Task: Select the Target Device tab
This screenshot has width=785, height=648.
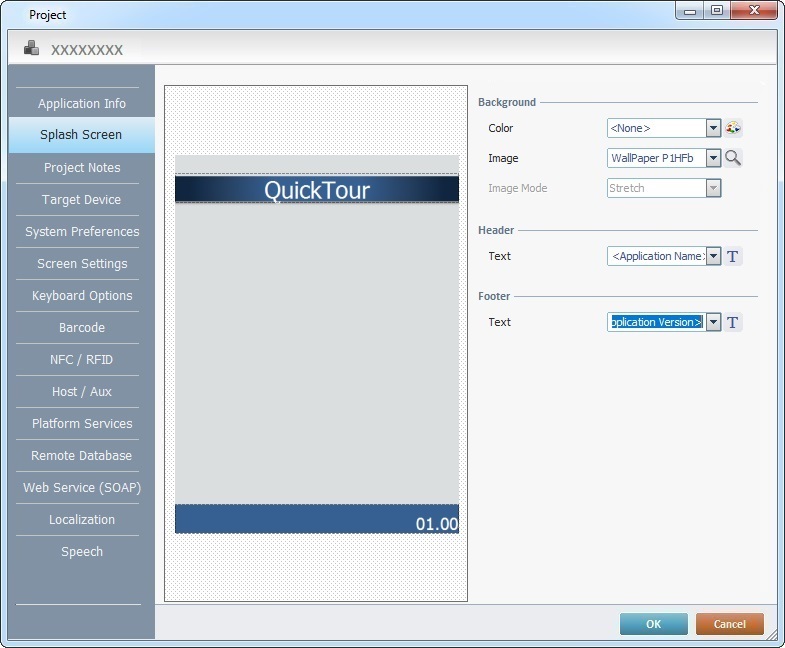Action: [x=81, y=200]
